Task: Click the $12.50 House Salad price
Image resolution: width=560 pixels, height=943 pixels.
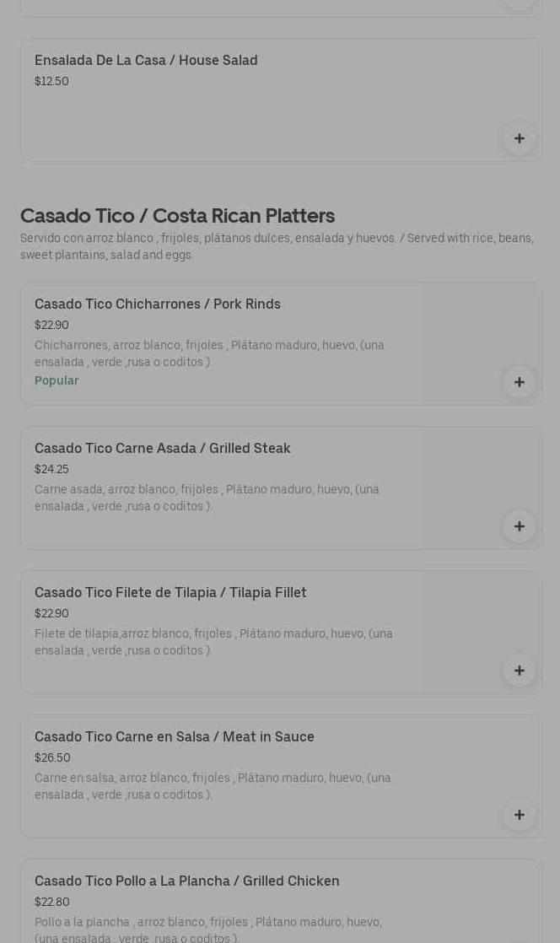Action: click(x=51, y=82)
